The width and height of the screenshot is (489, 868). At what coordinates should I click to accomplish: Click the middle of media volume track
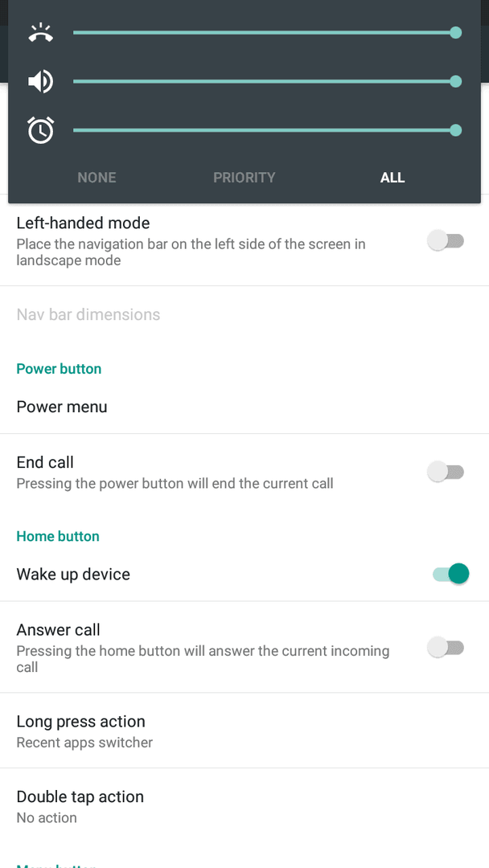[x=265, y=81]
